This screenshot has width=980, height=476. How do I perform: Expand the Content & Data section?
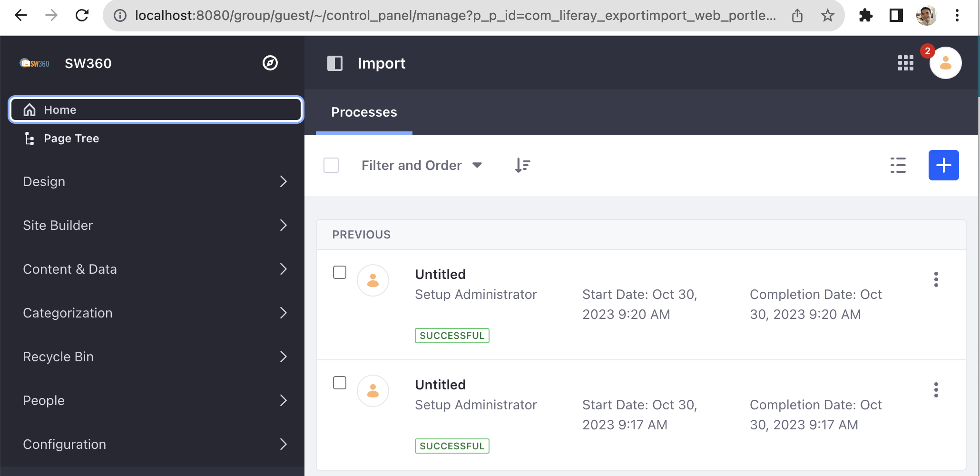(x=155, y=269)
